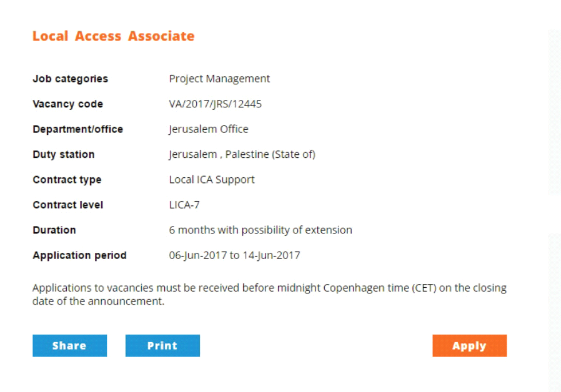Click the Copenhagen time deadline notice text
The height and width of the screenshot is (392, 561).
(269, 295)
